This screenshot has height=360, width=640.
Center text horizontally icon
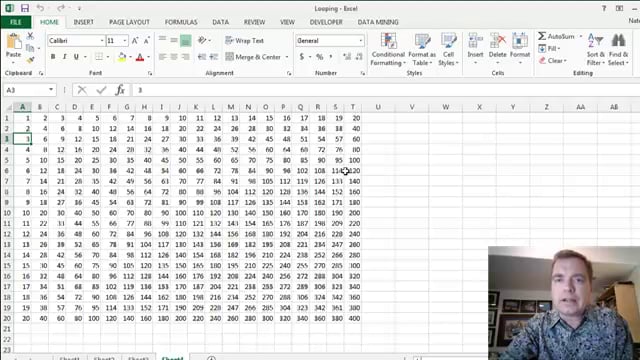[174, 57]
